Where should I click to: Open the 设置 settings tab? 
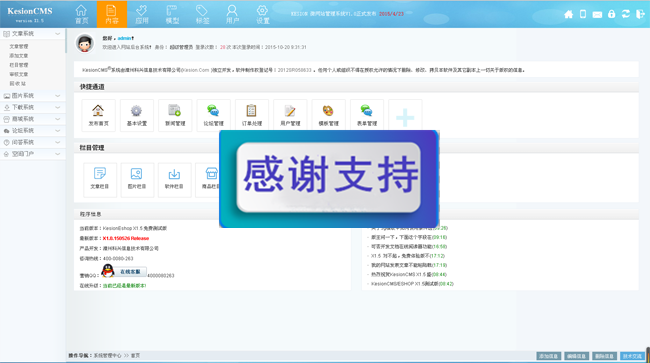(262, 14)
